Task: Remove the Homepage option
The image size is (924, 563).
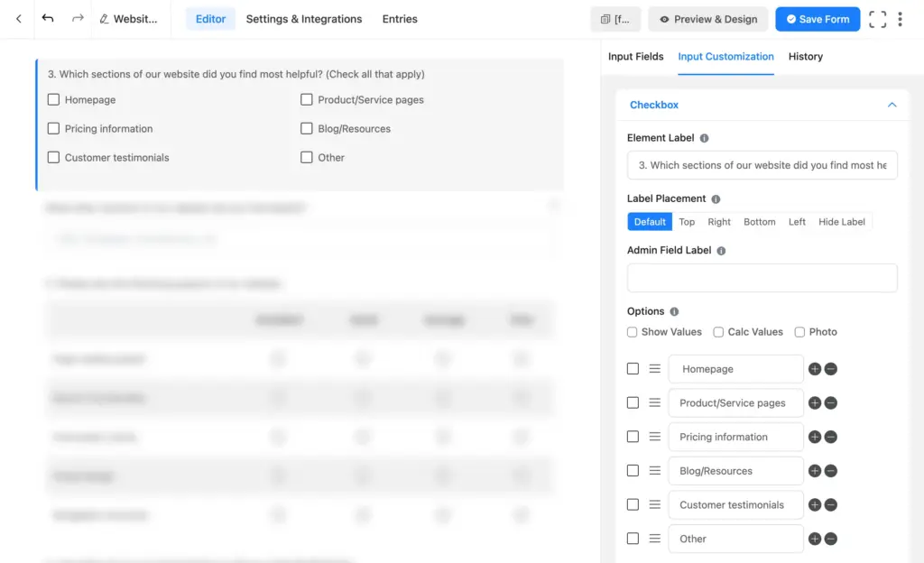Action: click(831, 369)
